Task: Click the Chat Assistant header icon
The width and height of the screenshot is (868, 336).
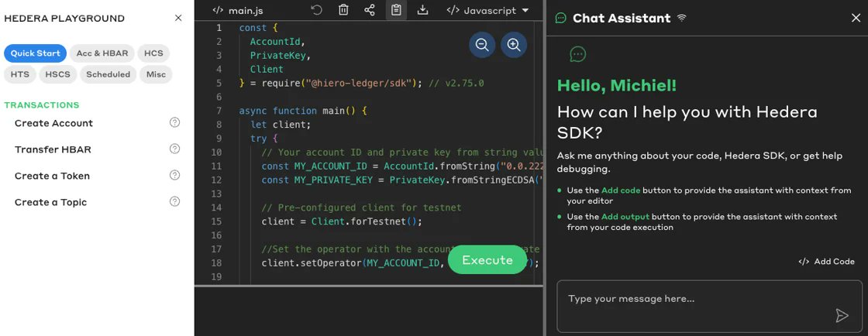Action: [x=561, y=19]
